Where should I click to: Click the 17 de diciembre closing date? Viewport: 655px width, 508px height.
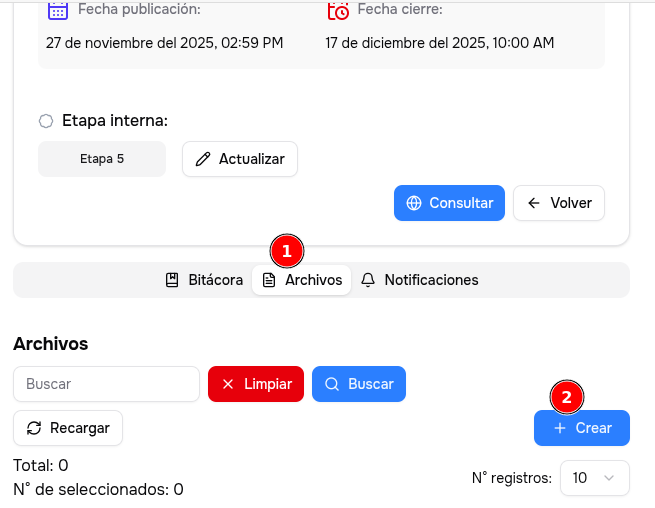pyautogui.click(x=440, y=43)
